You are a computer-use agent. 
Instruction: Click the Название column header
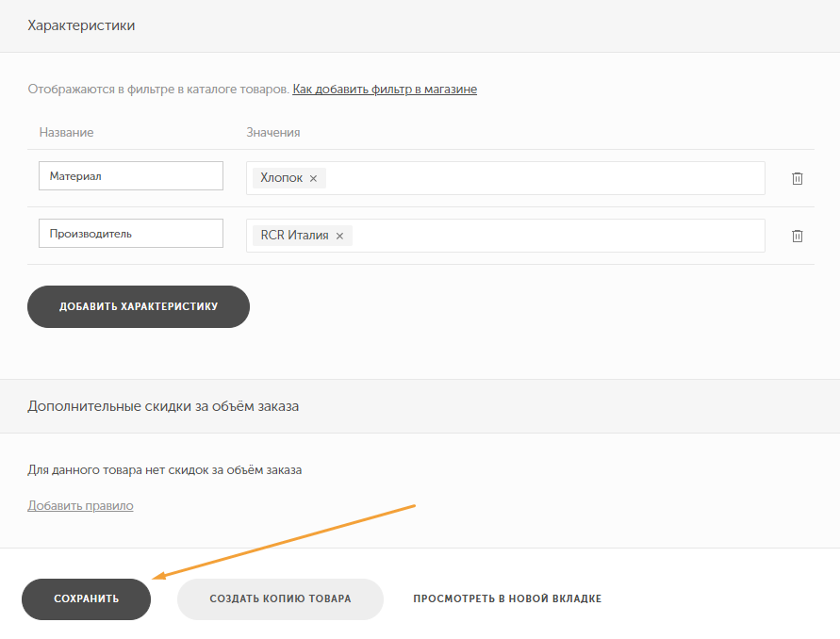[66, 132]
